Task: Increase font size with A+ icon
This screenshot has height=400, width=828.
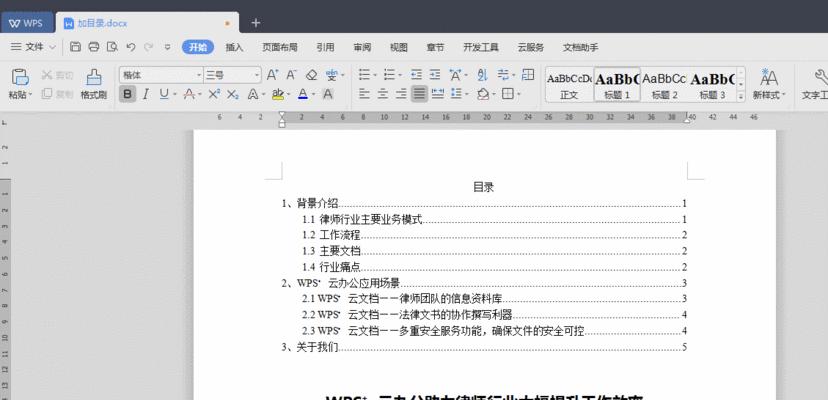Action: coord(272,75)
